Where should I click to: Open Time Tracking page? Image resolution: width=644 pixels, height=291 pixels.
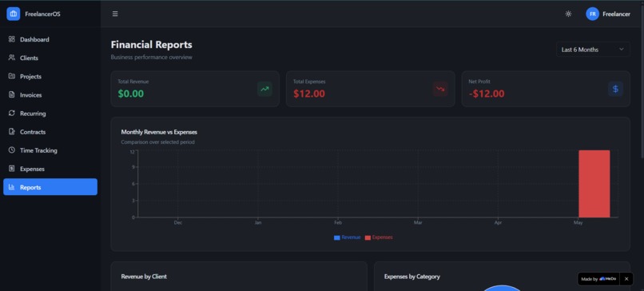(50, 150)
